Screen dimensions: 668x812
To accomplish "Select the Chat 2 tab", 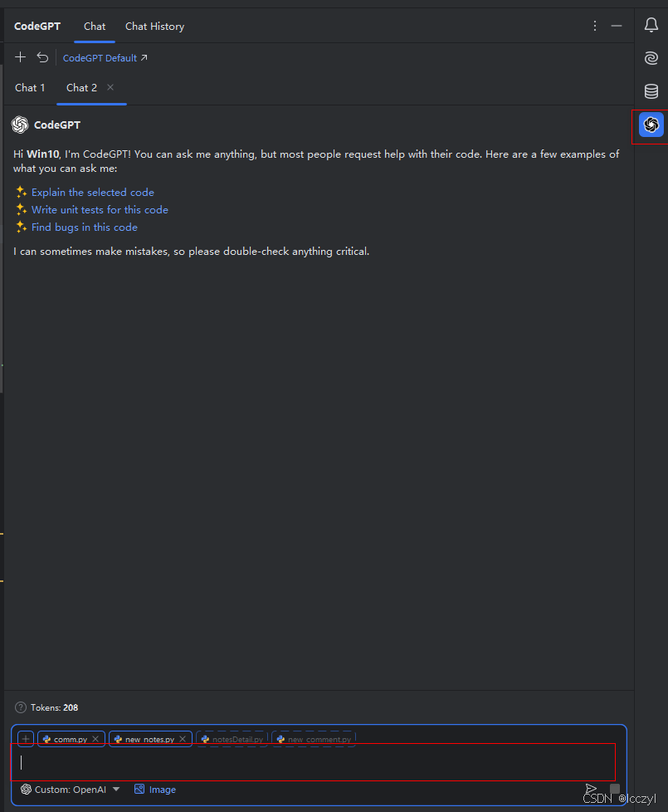I will pyautogui.click(x=82, y=87).
